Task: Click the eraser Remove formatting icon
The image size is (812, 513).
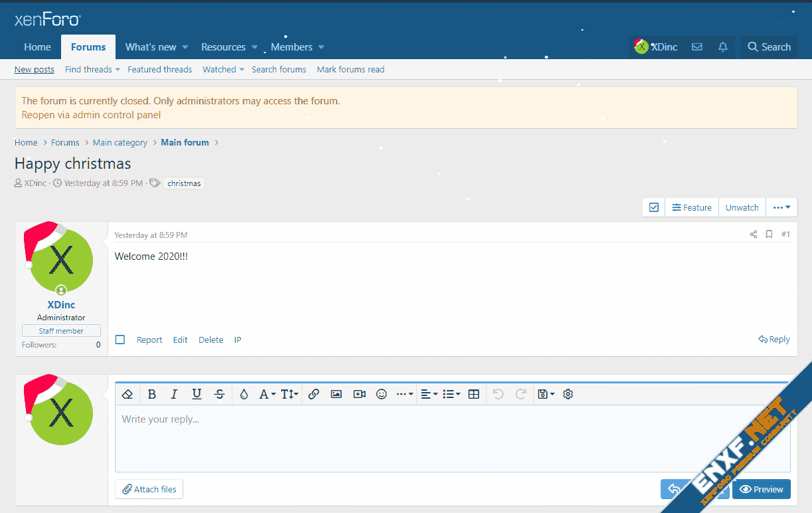Action: tap(128, 394)
